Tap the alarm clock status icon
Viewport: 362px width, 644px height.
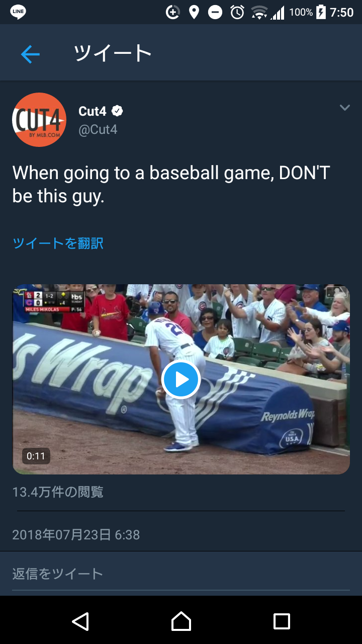point(237,12)
